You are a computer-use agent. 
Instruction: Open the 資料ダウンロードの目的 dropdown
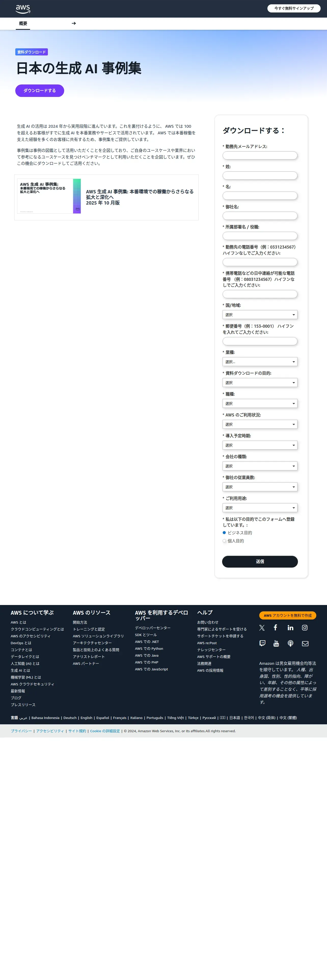coord(260,383)
